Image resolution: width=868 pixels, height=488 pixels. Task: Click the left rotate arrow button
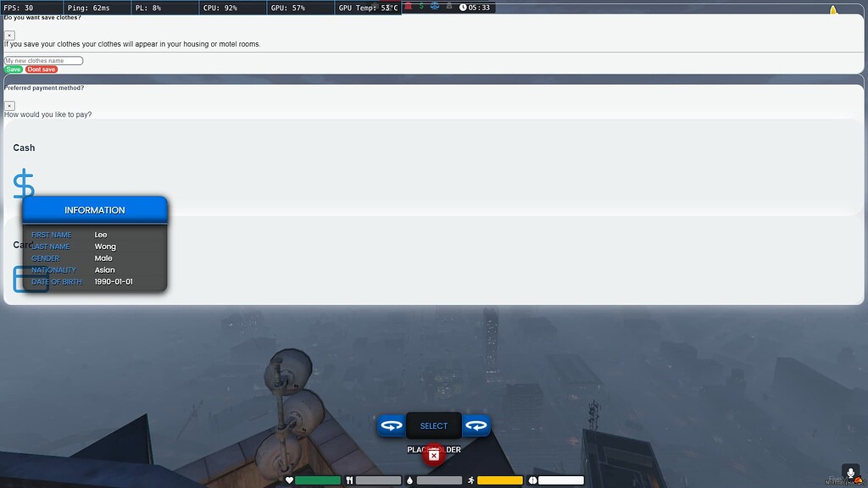point(392,425)
